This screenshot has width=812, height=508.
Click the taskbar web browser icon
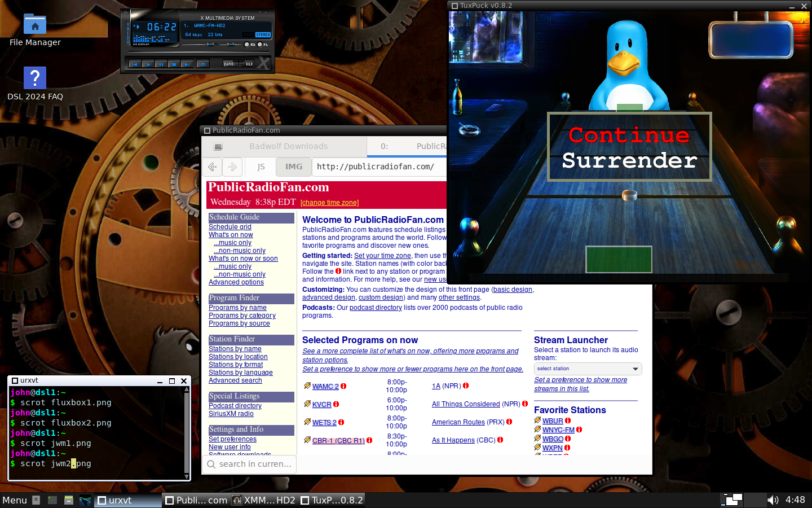click(x=85, y=500)
